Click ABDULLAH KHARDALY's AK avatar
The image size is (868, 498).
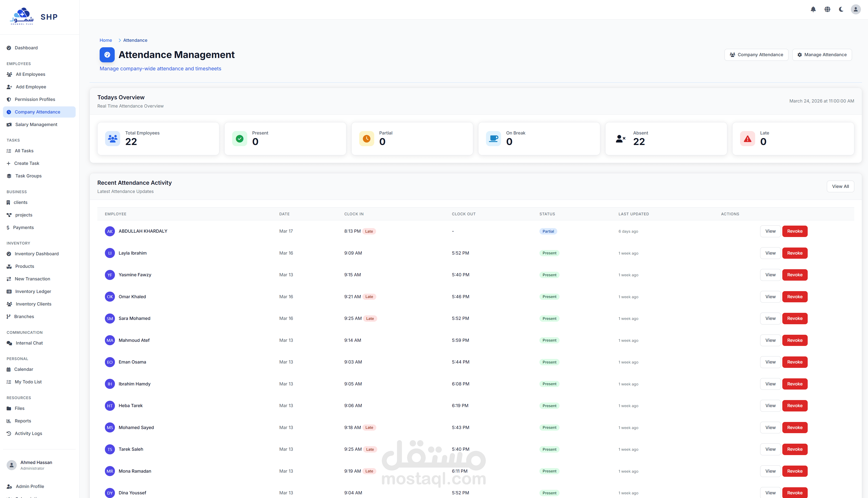point(110,231)
